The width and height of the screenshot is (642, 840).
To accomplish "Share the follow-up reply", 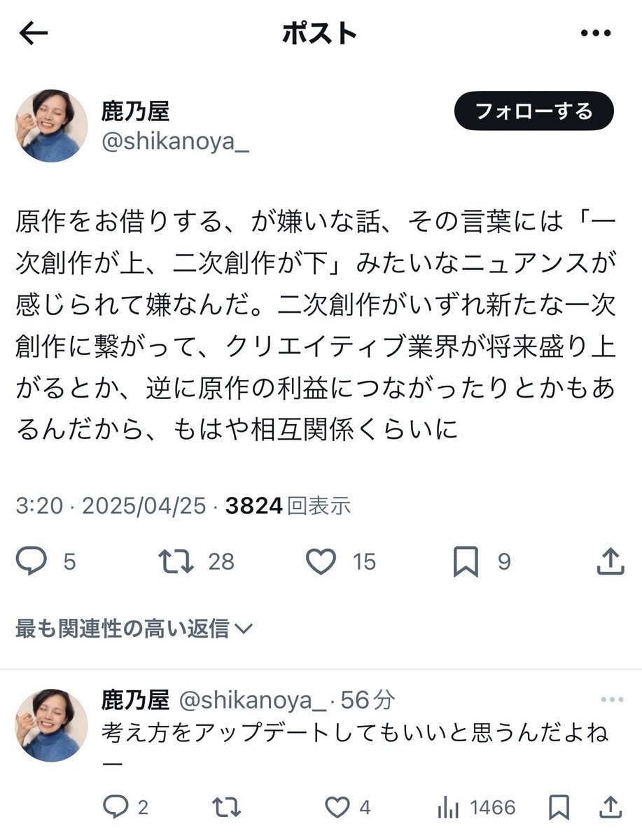I will pos(610,808).
